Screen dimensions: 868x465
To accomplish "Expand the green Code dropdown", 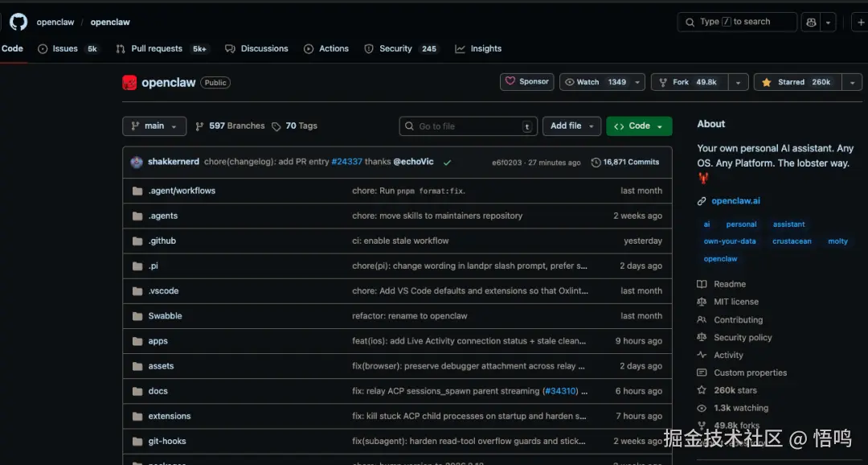I will pos(639,126).
